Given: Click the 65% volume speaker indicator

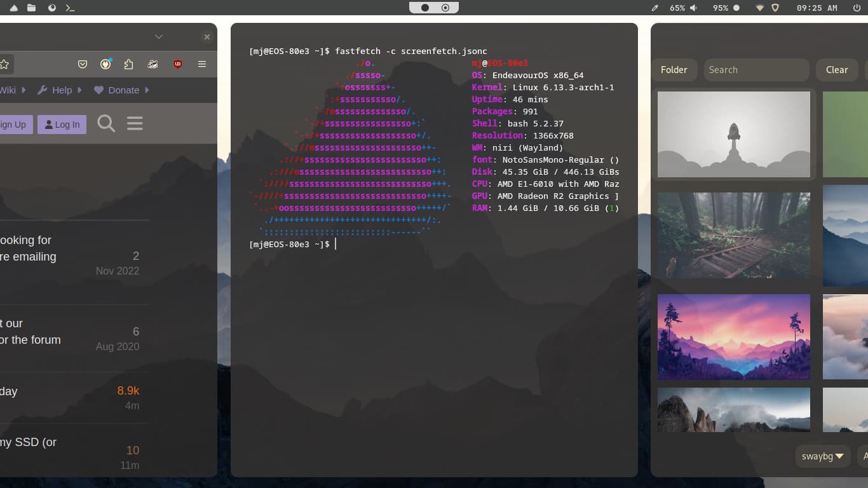Looking at the screenshot, I should tap(683, 8).
